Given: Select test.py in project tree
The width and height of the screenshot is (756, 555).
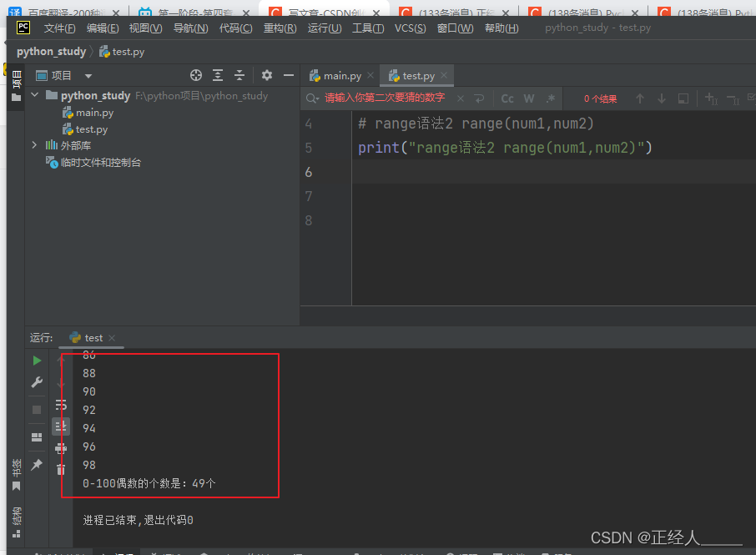Looking at the screenshot, I should pos(85,129).
